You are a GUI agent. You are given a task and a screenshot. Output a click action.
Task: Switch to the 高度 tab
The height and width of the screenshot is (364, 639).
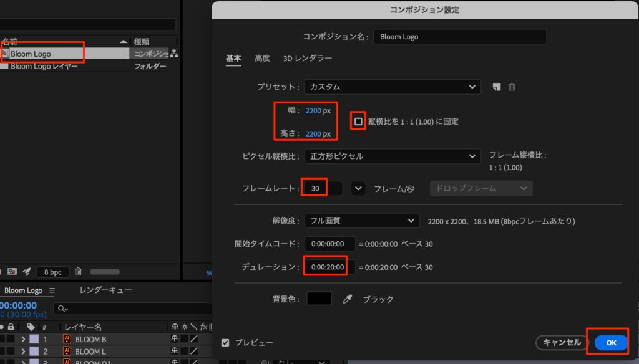click(x=262, y=58)
